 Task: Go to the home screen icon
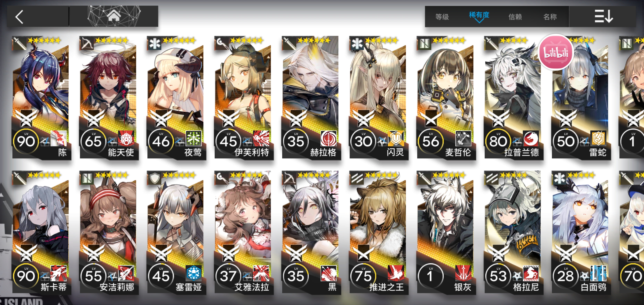pos(114,16)
